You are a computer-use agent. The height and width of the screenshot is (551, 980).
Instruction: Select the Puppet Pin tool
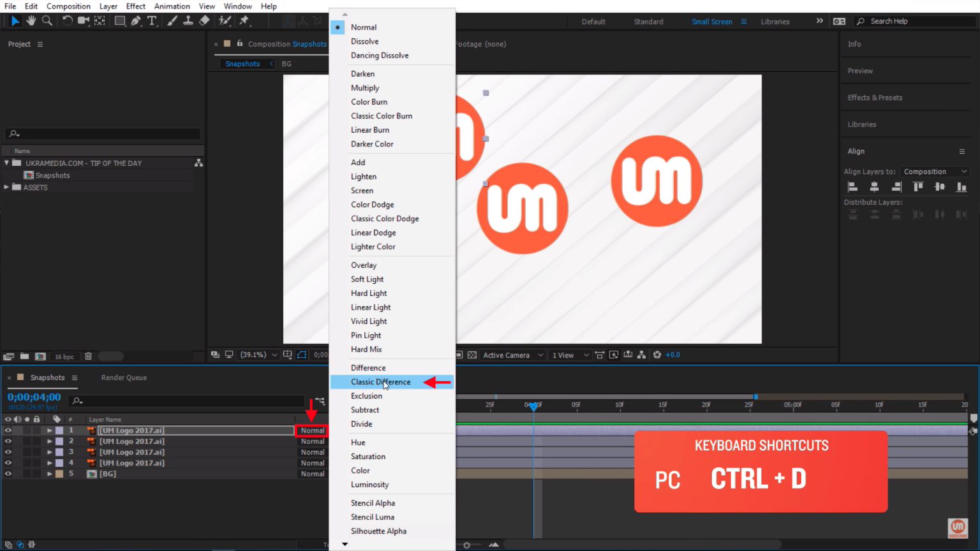pyautogui.click(x=244, y=21)
